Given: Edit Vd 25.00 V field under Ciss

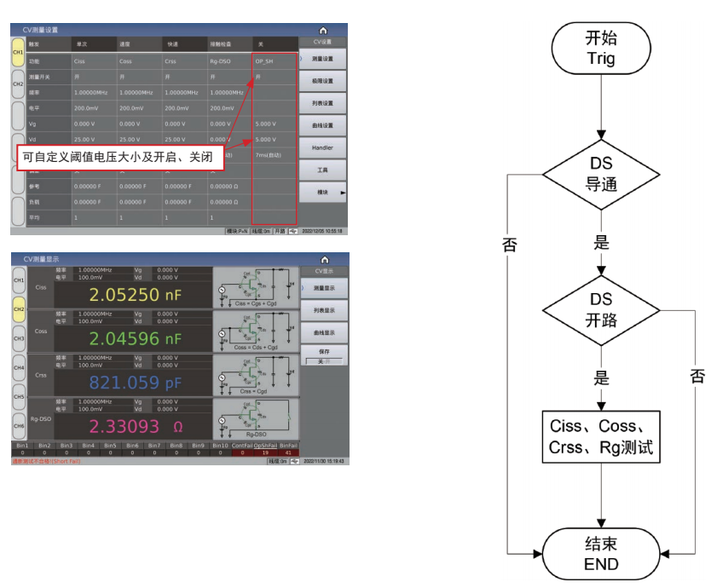Looking at the screenshot, I should [x=93, y=139].
